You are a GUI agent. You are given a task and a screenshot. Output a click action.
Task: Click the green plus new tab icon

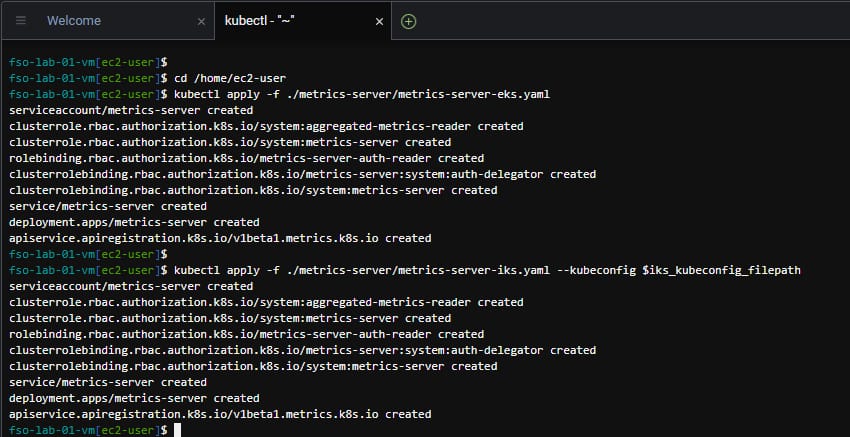click(x=408, y=20)
